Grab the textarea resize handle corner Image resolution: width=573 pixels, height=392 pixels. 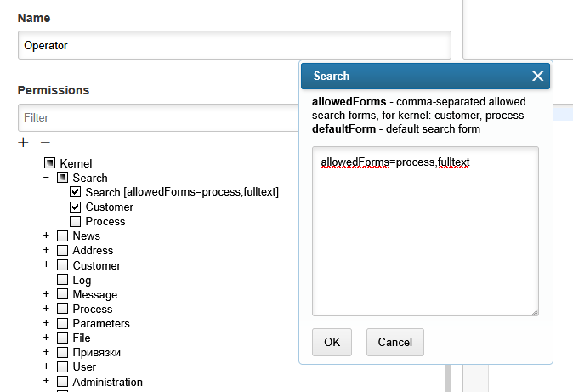[x=535, y=312]
